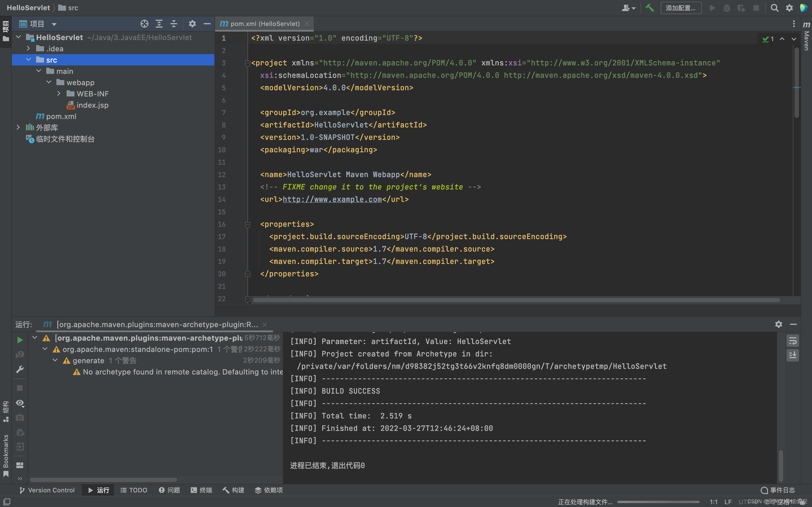Click the wrench settings icon in run panel

coord(20,369)
